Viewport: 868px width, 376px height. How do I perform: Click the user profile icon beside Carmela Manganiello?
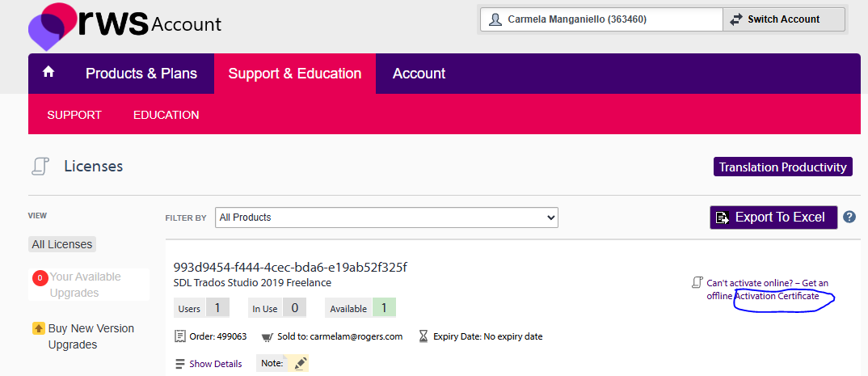tap(495, 19)
